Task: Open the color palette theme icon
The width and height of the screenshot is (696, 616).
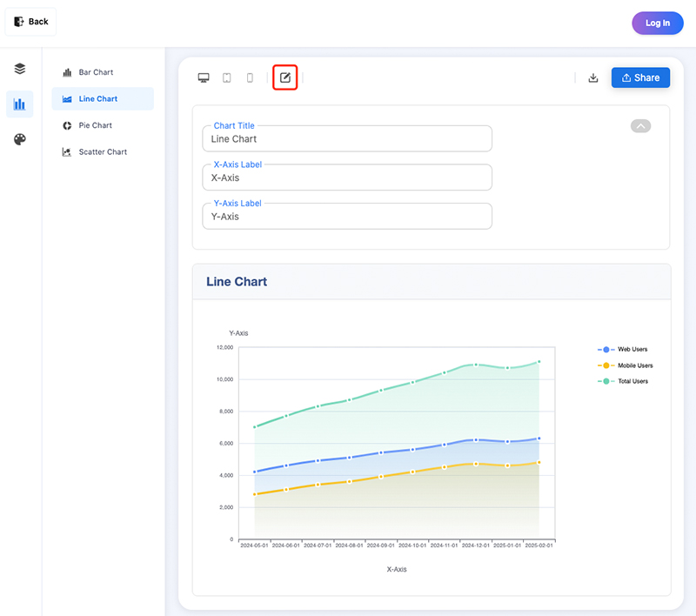Action: click(20, 139)
